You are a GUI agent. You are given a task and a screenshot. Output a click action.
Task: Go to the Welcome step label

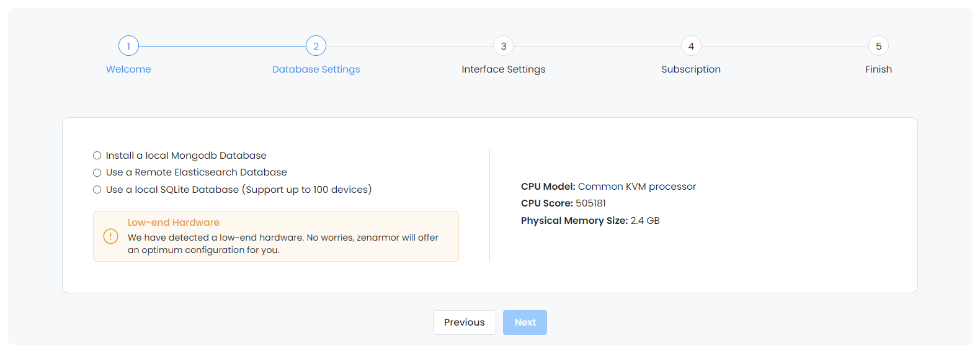pos(128,69)
